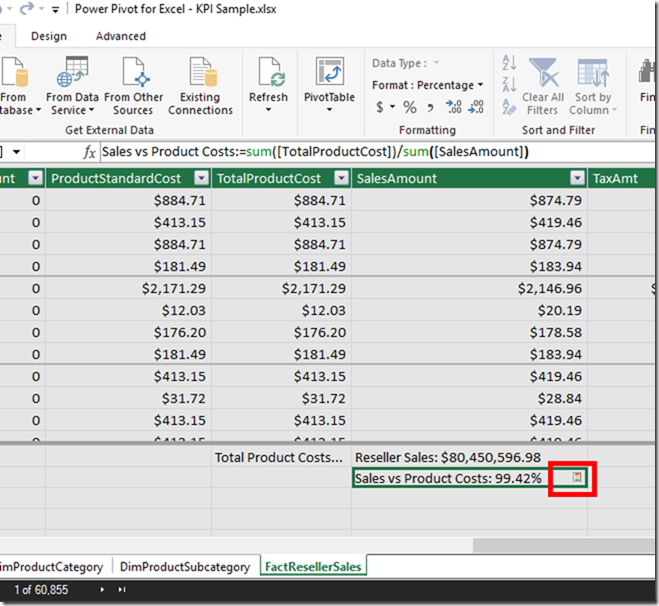Screen dimensions: 659x606
Task: Open the measure name box dropdown
Action: point(16,152)
